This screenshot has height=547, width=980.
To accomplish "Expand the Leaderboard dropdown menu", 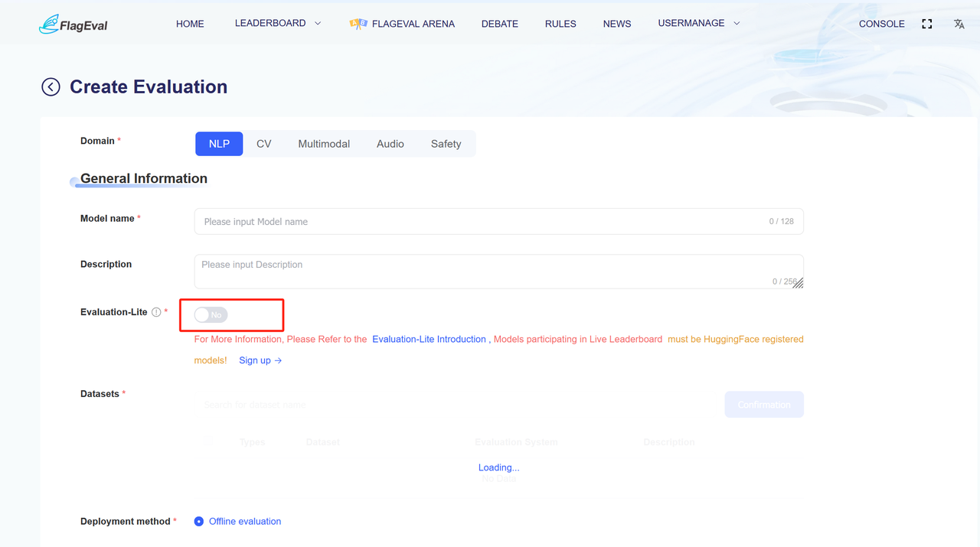I will (277, 24).
